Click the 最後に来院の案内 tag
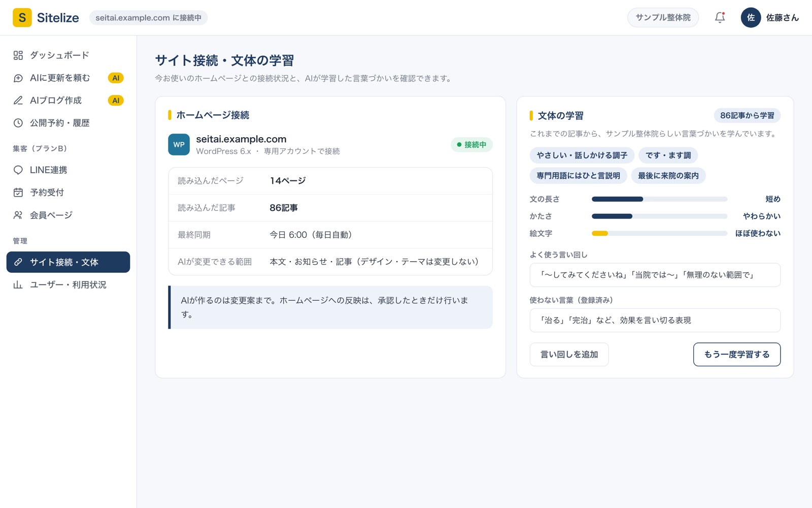Viewport: 812px width, 508px height. [x=668, y=176]
